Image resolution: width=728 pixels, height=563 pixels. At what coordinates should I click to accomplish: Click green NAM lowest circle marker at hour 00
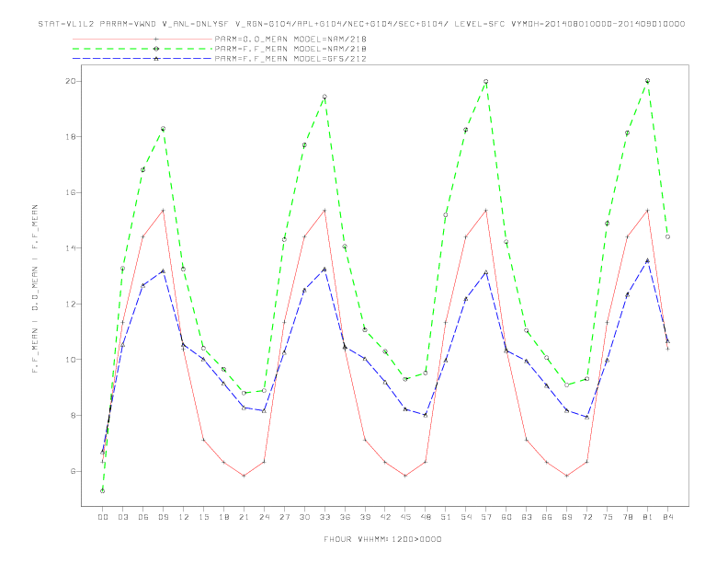pos(103,491)
